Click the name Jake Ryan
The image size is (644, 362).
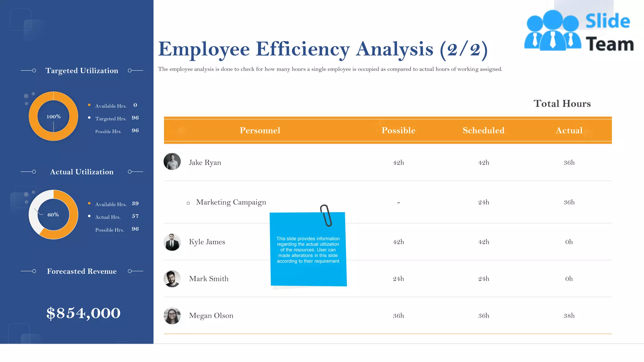[205, 162]
